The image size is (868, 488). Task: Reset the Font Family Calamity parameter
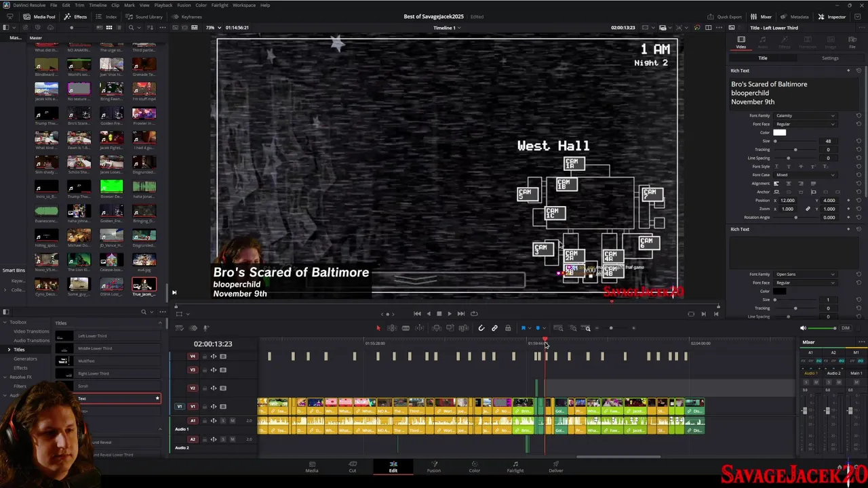[859, 116]
